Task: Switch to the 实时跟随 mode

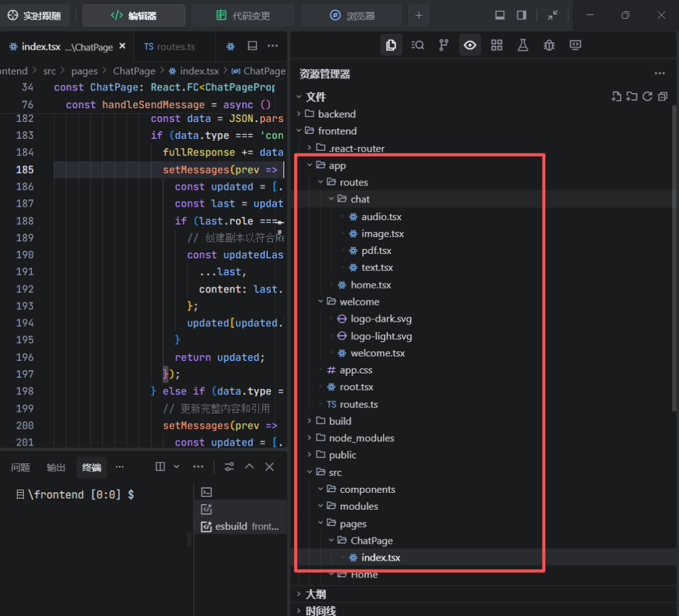Action: (x=35, y=16)
